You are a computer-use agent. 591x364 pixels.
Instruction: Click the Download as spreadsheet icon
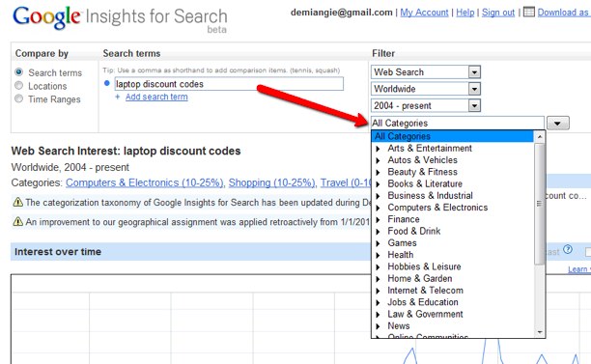point(529,12)
